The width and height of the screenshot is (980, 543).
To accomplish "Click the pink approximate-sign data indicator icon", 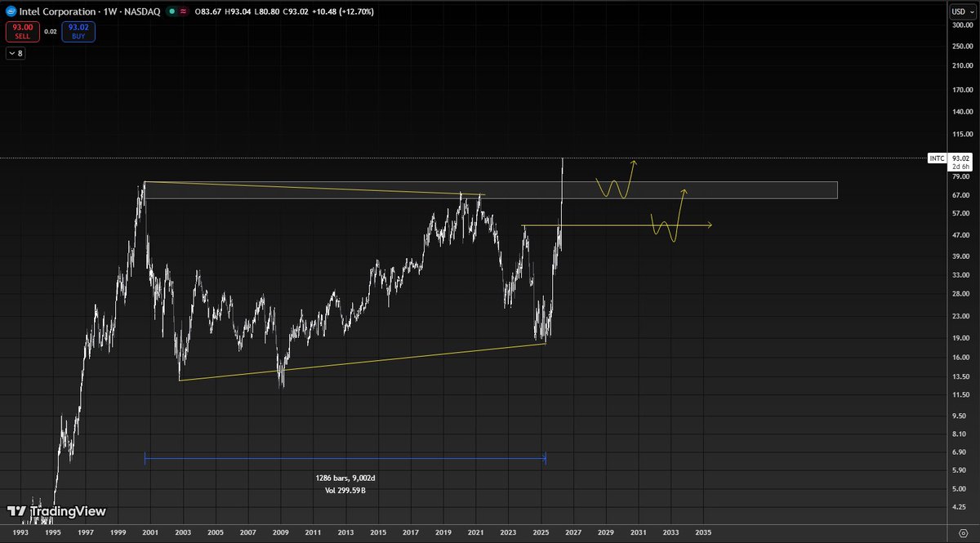I will click(x=183, y=11).
